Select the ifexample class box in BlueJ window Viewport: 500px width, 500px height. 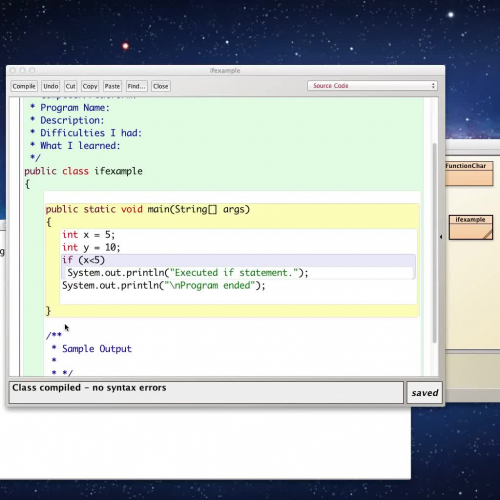click(x=470, y=227)
